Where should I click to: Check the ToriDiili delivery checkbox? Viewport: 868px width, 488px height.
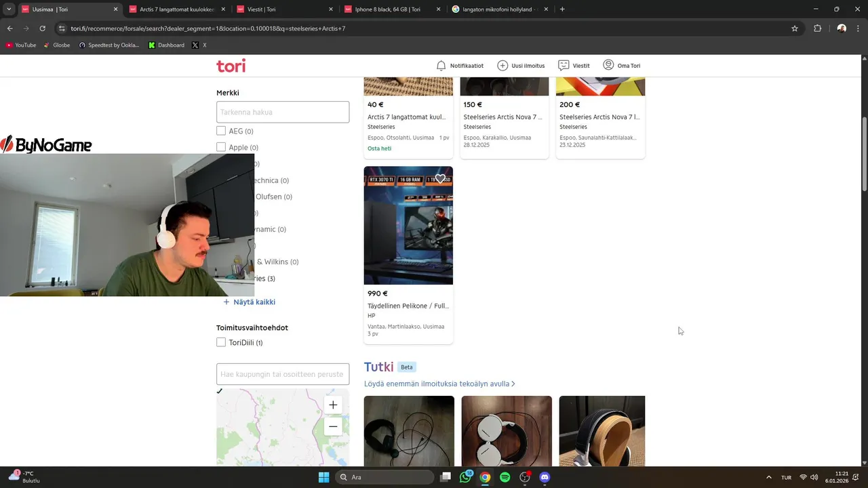pyautogui.click(x=221, y=342)
